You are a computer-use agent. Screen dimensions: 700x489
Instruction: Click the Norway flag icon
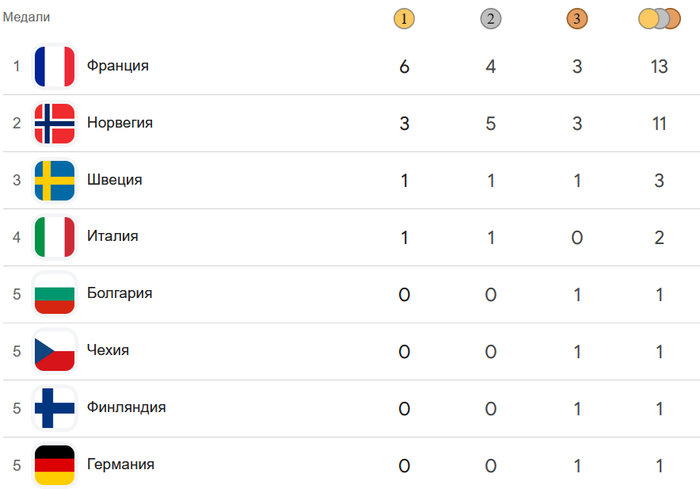55,123
